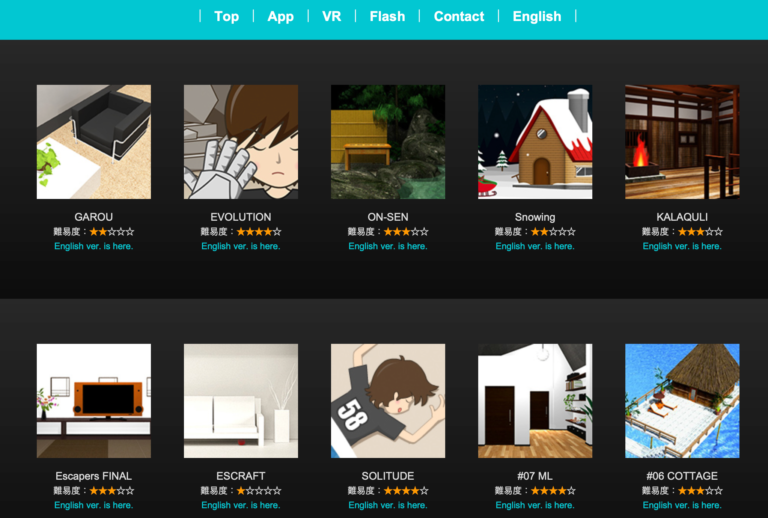Click the difficulty stars under GAROU
This screenshot has height=518, width=768.
click(112, 232)
